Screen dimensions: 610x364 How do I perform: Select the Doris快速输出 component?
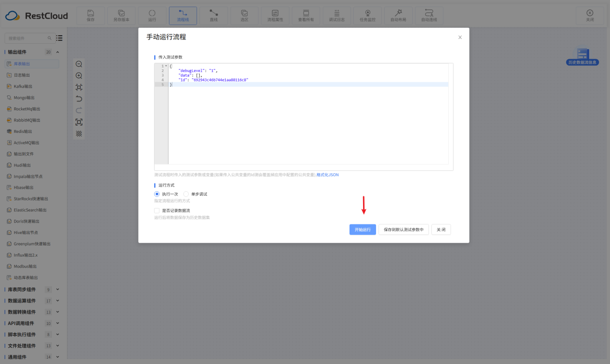(32, 221)
